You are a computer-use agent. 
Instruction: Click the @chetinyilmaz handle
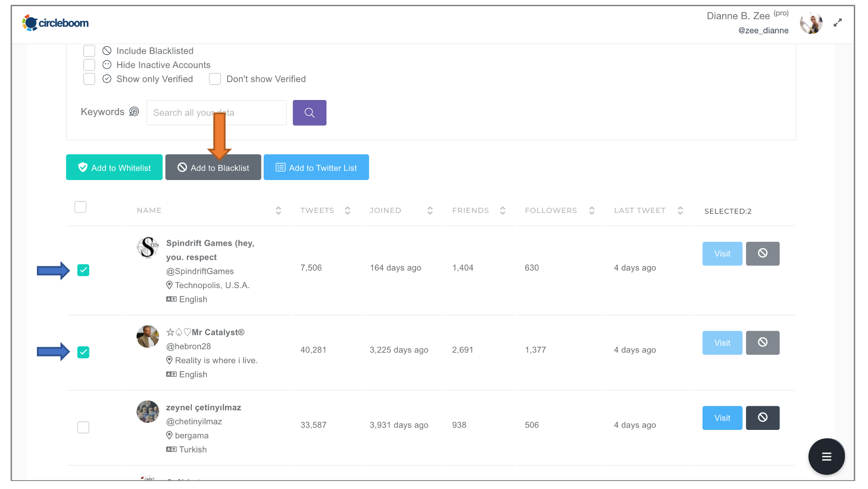tap(194, 421)
